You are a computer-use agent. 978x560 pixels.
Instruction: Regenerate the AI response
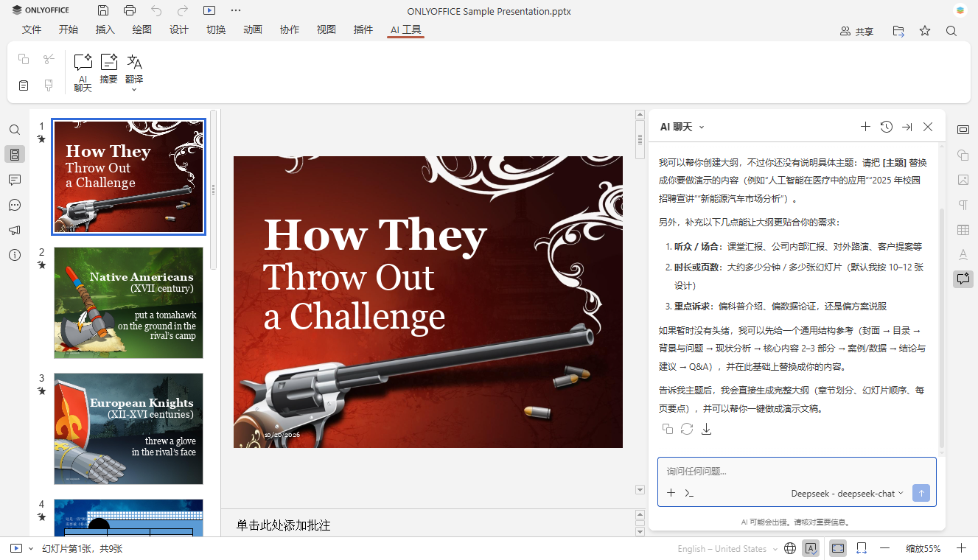[687, 429]
